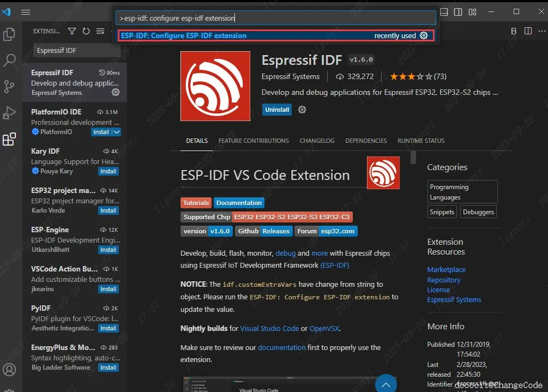Open the (ESP-IDF) framework link
The image size is (548, 392).
coord(334,265)
